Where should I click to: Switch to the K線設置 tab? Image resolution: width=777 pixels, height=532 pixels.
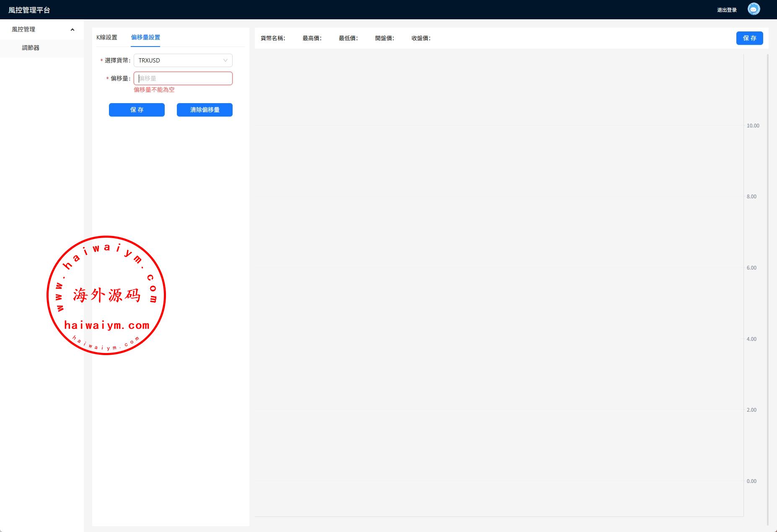pos(107,37)
